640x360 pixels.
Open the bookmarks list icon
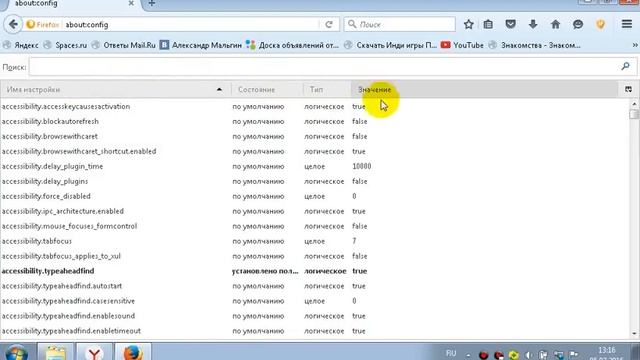pos(488,24)
